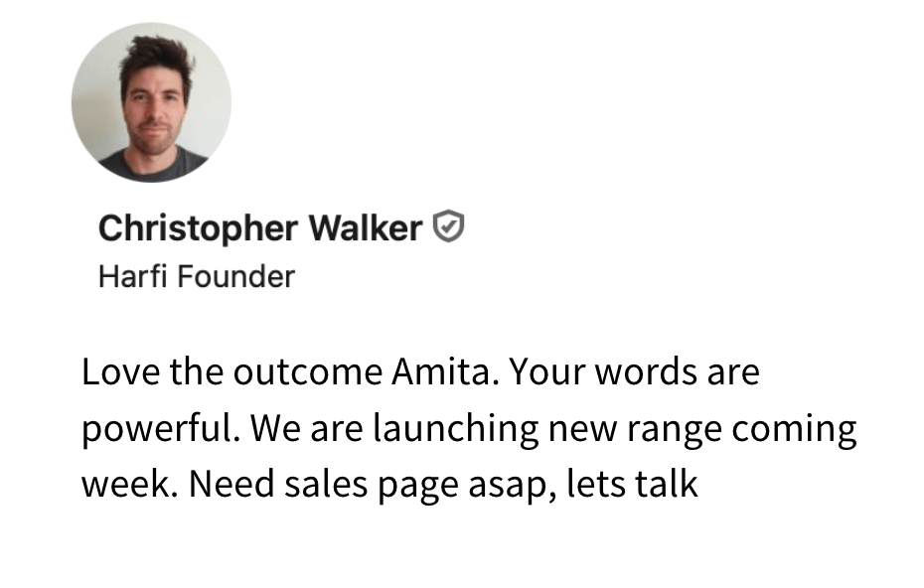The width and height of the screenshot is (924, 588).
Task: Click the words 'sales page' in the comment
Action: tap(372, 486)
